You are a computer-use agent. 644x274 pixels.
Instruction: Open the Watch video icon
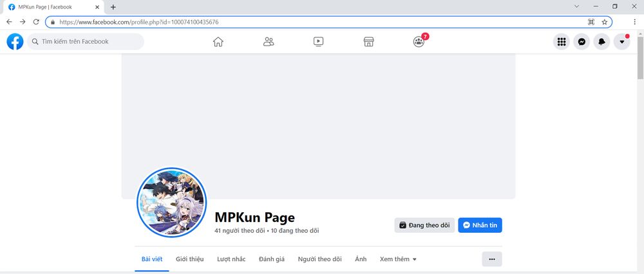click(318, 42)
